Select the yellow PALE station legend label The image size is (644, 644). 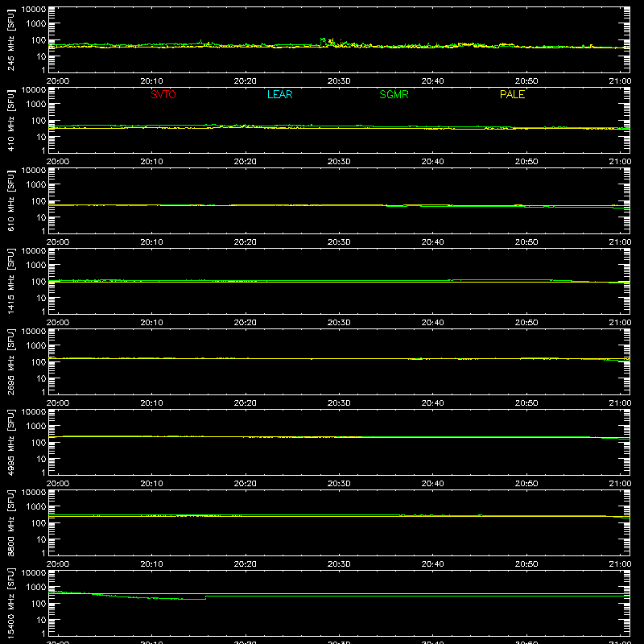point(512,94)
